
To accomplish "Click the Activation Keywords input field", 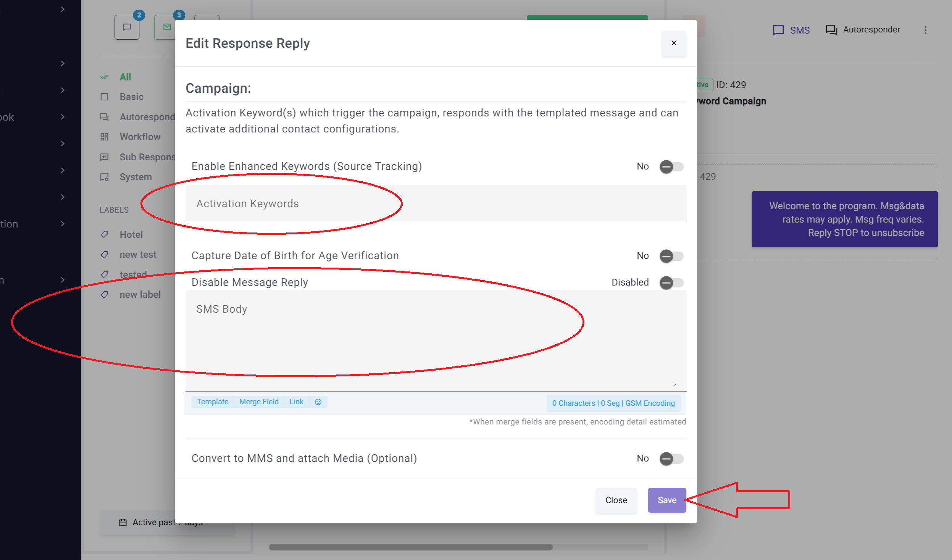I will (435, 204).
